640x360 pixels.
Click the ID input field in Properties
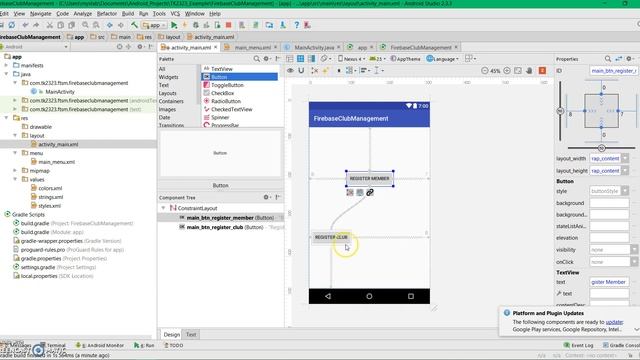click(x=613, y=71)
